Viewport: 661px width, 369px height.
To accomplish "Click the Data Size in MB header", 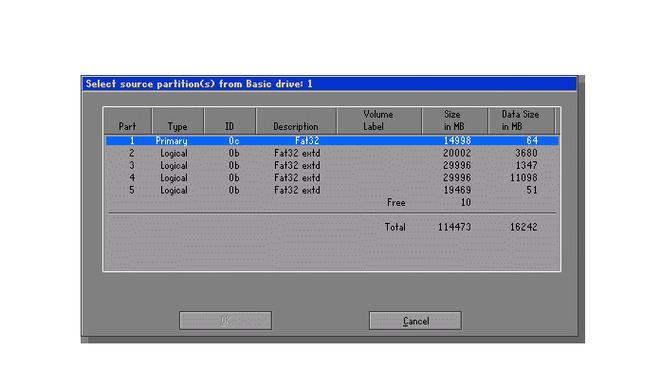I will click(521, 121).
